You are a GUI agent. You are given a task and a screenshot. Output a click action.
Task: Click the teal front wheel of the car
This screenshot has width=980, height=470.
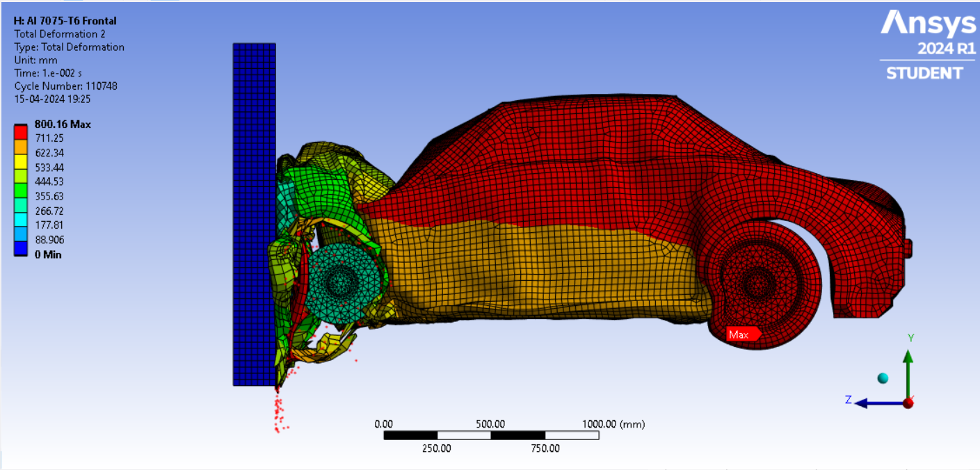point(341,282)
